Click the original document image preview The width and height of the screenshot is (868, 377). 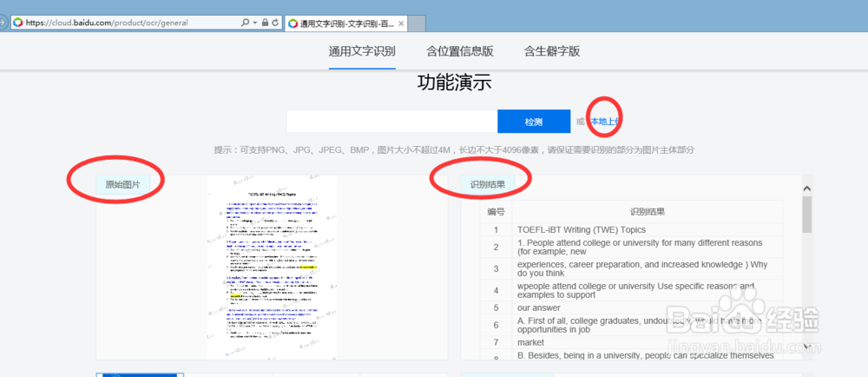[x=272, y=268]
